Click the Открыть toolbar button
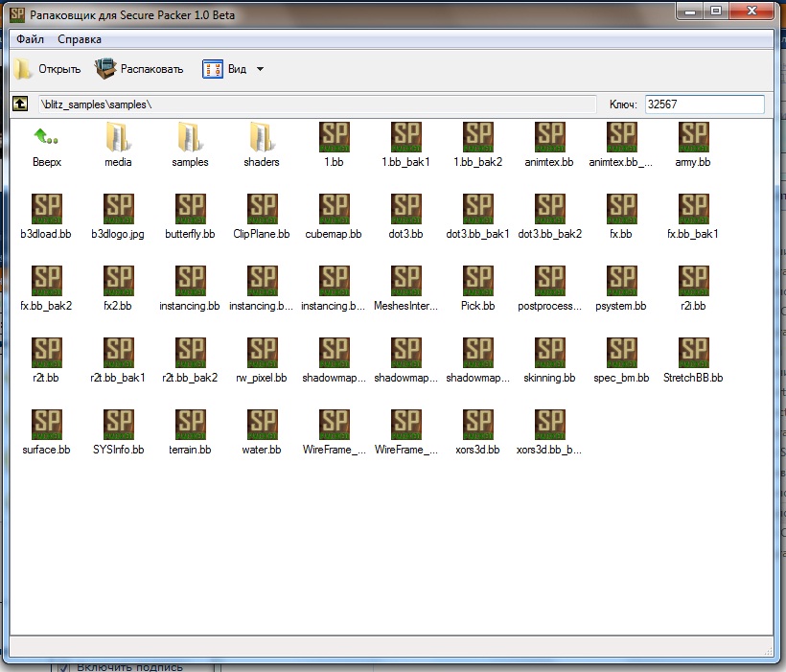786x672 pixels. [x=48, y=69]
